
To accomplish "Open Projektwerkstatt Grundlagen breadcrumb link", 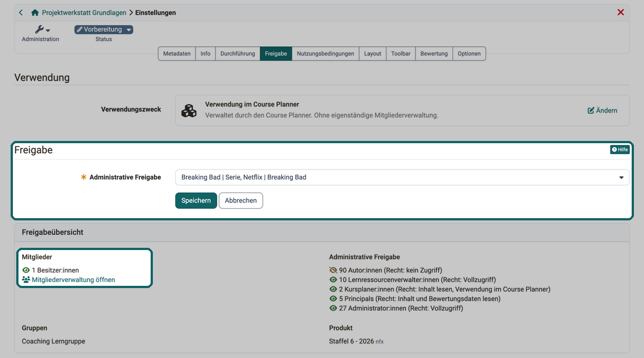I will 84,13.
